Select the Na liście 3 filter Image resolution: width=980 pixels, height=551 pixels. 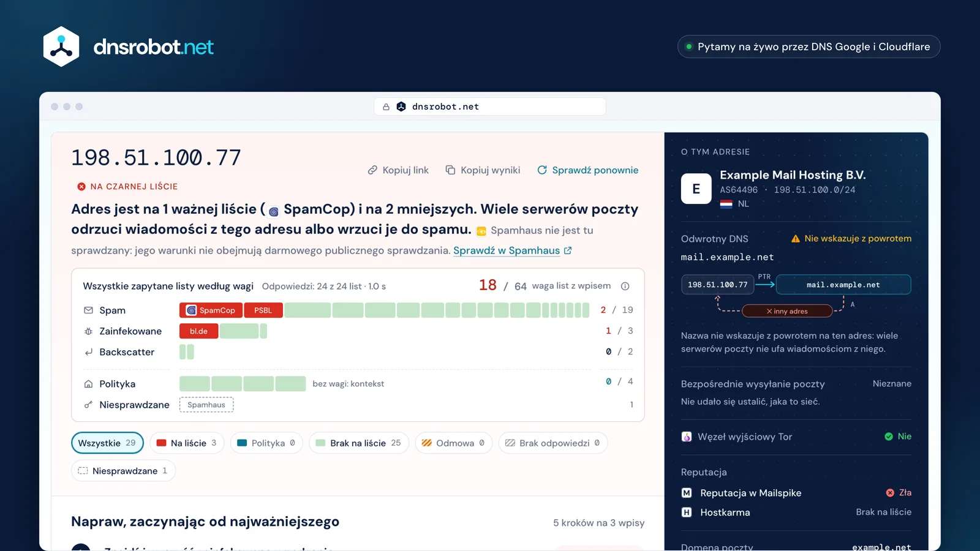(187, 443)
